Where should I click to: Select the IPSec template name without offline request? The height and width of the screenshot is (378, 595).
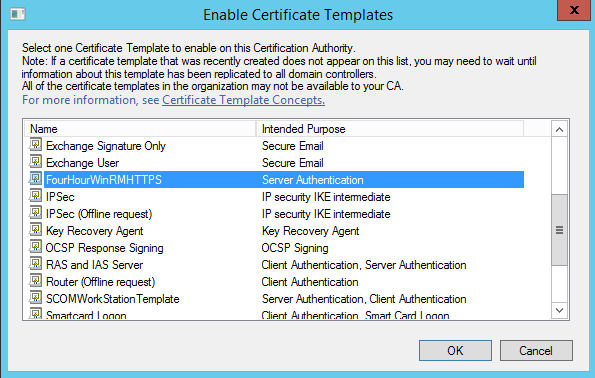[x=60, y=197]
